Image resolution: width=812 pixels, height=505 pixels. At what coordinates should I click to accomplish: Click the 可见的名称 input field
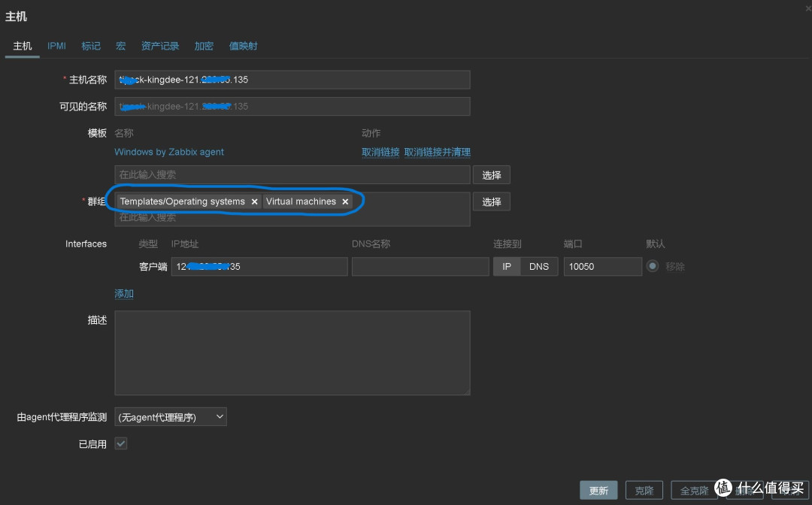[x=292, y=107]
